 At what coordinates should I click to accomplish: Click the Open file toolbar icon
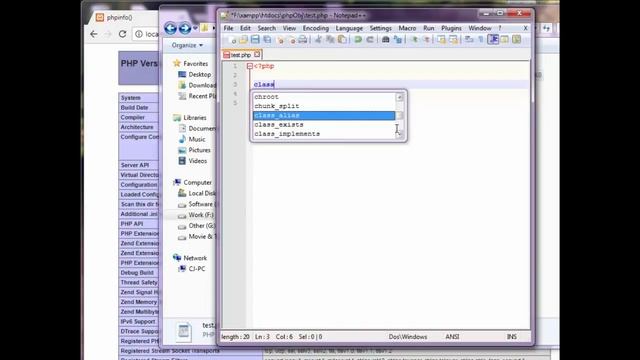tap(243, 40)
